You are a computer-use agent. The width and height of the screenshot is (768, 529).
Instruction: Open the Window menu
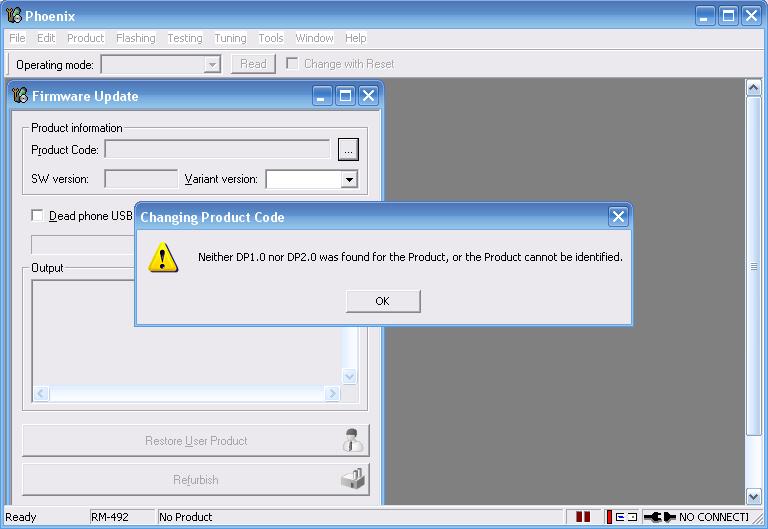tap(314, 38)
